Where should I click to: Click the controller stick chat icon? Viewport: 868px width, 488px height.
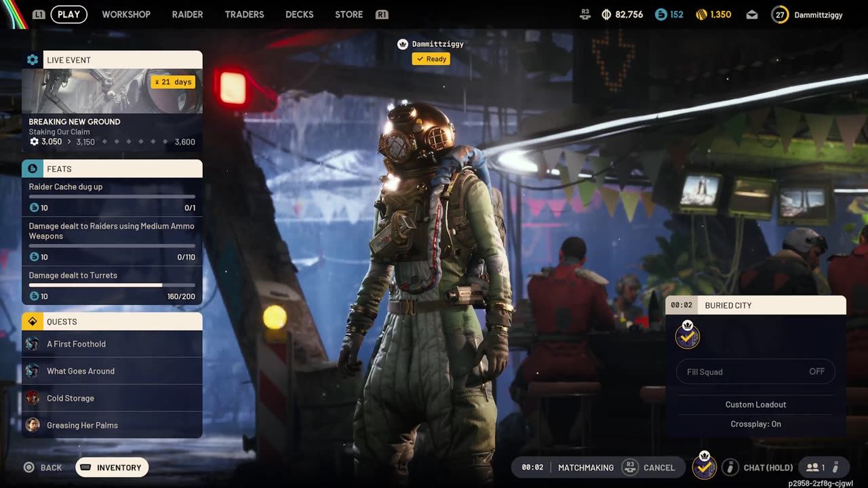[730, 468]
